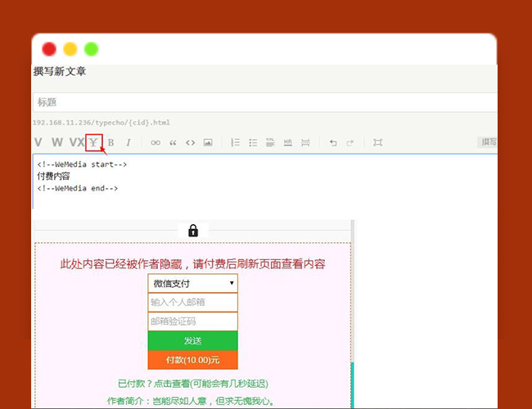Focus the 标题 title input
The width and height of the screenshot is (532, 409).
coord(265,102)
